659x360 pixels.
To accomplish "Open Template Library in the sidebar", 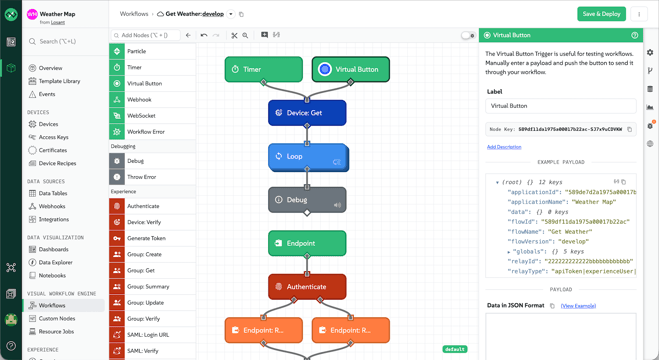I will (x=59, y=81).
